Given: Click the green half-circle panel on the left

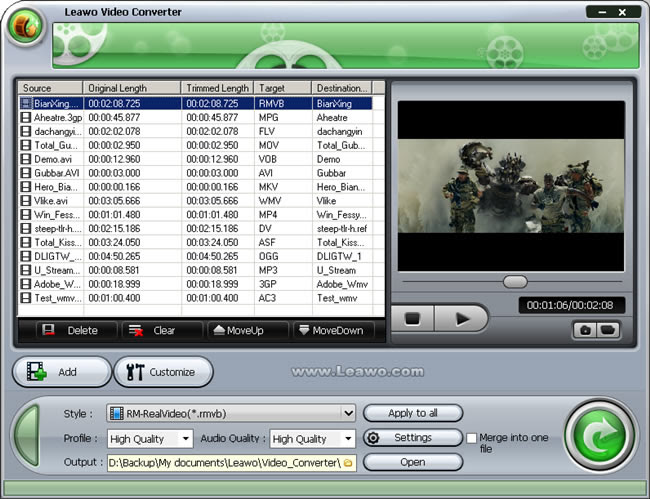Looking at the screenshot, I should [x=27, y=435].
